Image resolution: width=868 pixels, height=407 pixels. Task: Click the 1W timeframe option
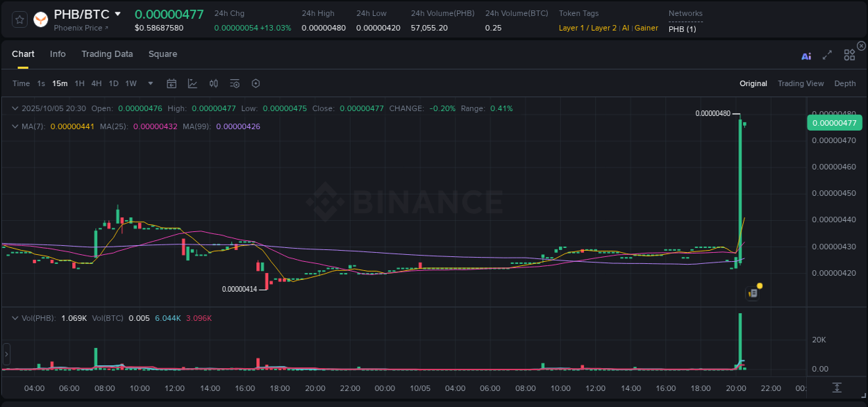(x=131, y=83)
